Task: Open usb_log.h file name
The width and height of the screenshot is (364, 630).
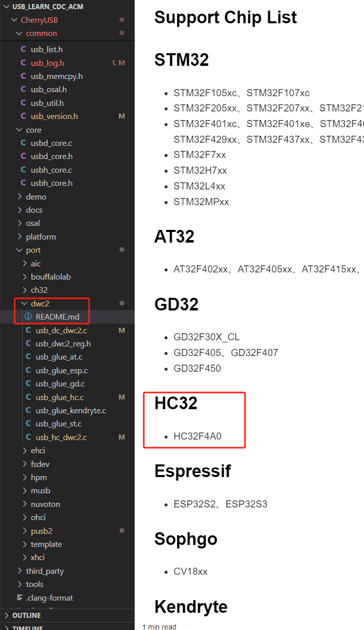Action: tap(48, 63)
